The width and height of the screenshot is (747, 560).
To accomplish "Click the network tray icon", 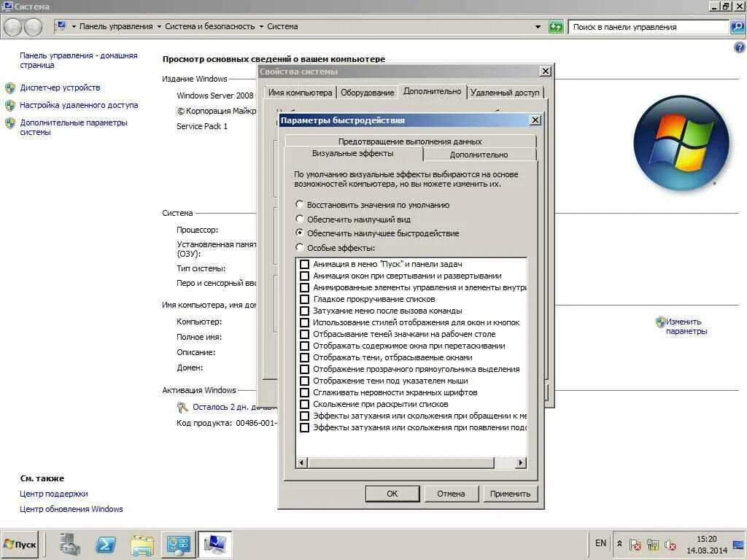I will [652, 544].
